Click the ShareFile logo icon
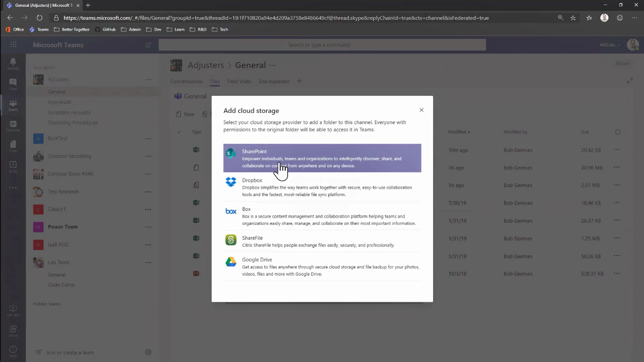Screen dimensions: 644x362 (x=231, y=240)
